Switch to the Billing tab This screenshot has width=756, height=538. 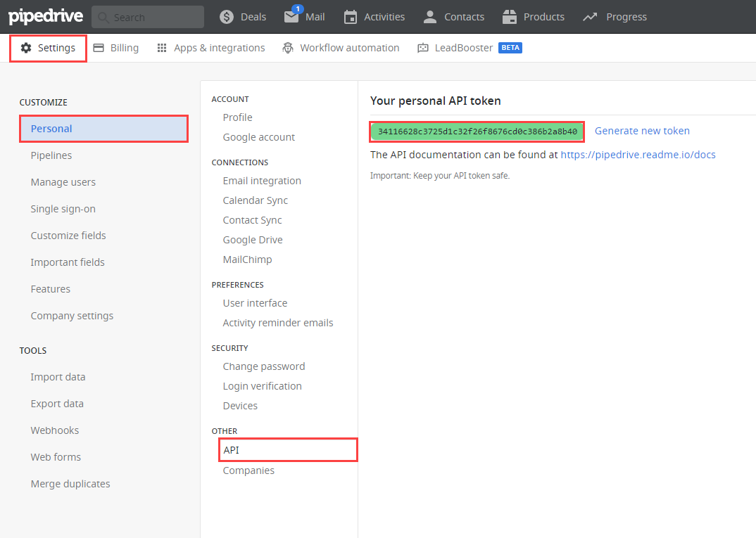pos(115,48)
